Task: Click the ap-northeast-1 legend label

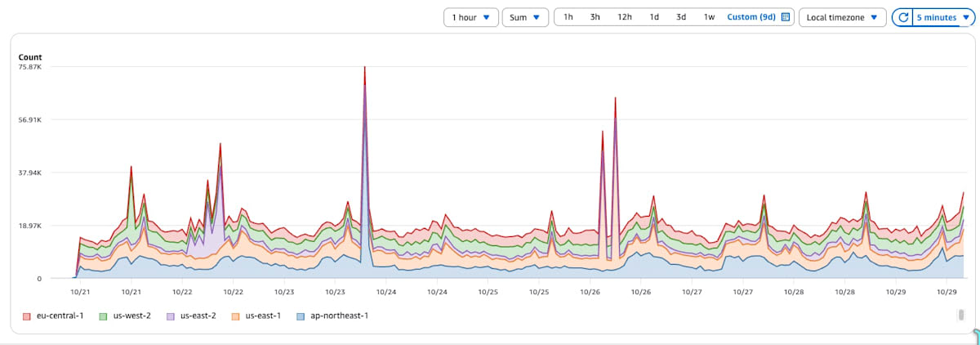Action: tap(339, 316)
